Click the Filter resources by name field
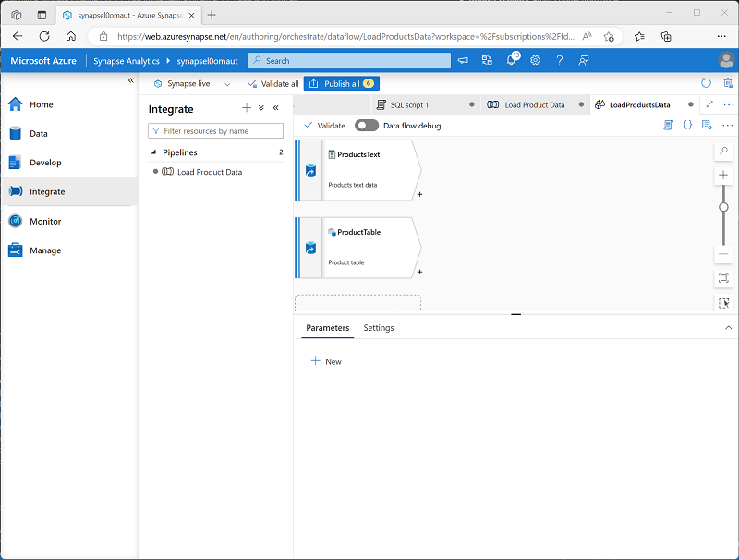Screen dimensions: 739x560 pos(215,130)
